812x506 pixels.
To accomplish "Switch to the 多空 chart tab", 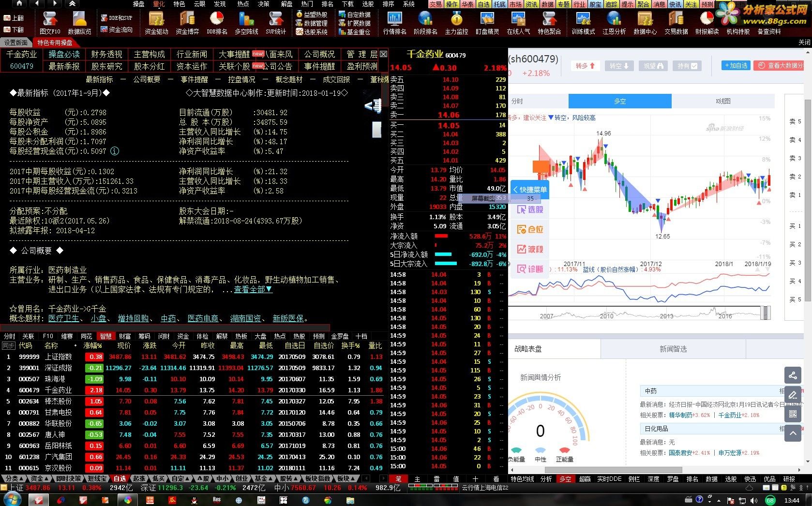I will pyautogui.click(x=620, y=101).
